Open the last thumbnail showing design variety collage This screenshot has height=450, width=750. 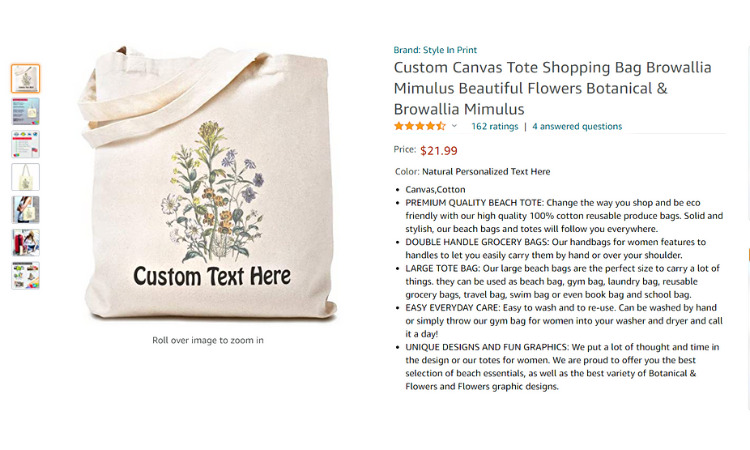click(26, 275)
